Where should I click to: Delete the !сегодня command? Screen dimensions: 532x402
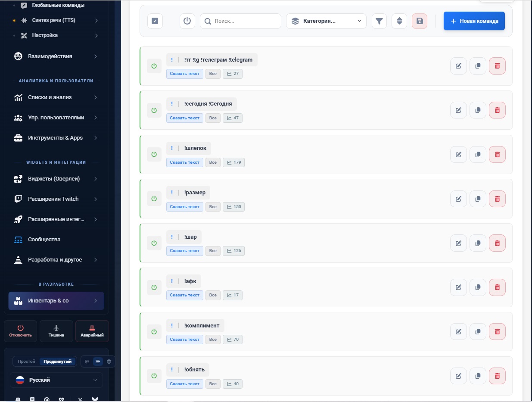coord(497,110)
